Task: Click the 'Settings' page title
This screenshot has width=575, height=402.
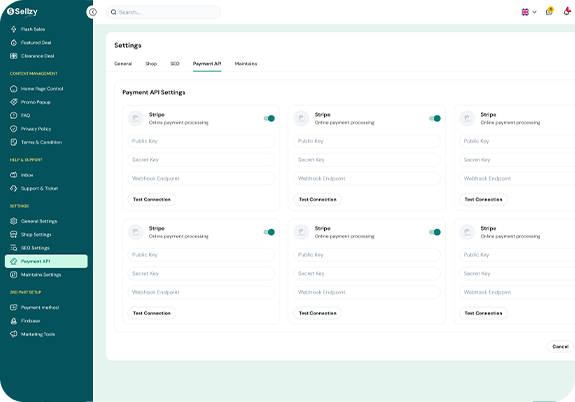Action: point(128,45)
